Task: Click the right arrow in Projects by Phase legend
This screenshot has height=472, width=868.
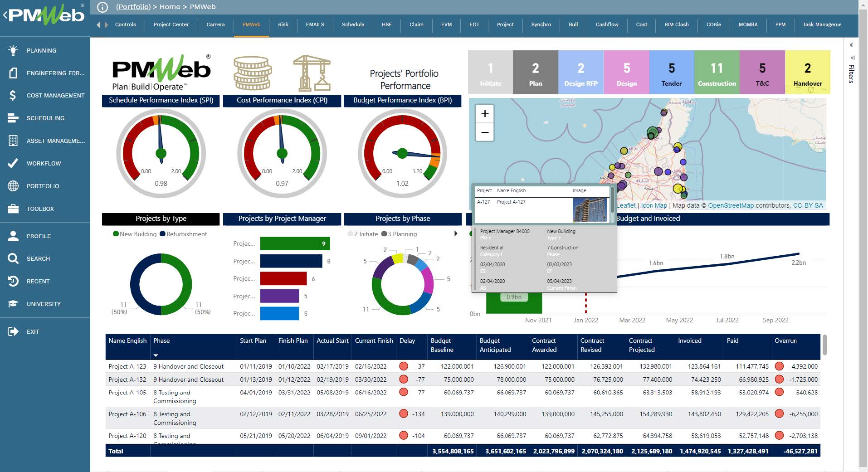Action: 456,234
